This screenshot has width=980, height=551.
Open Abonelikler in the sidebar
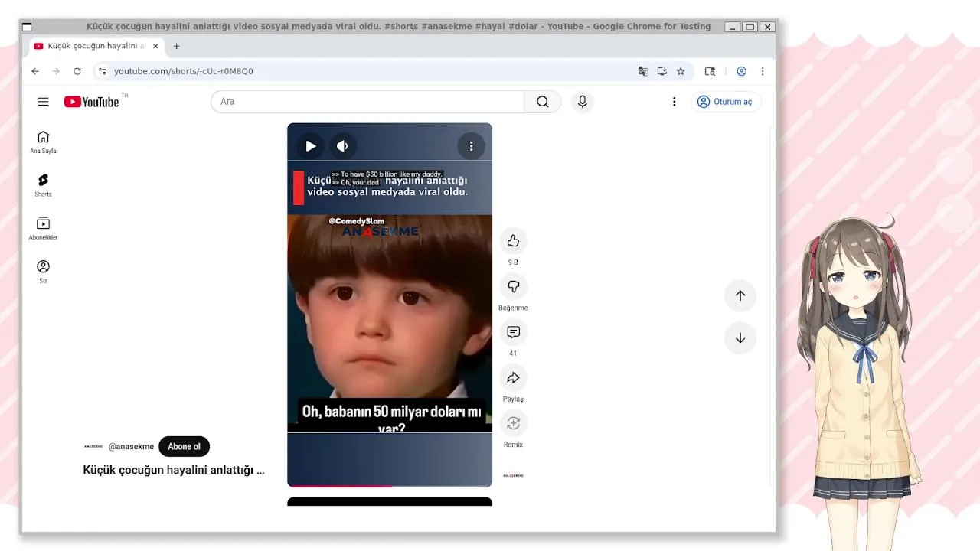coord(43,229)
